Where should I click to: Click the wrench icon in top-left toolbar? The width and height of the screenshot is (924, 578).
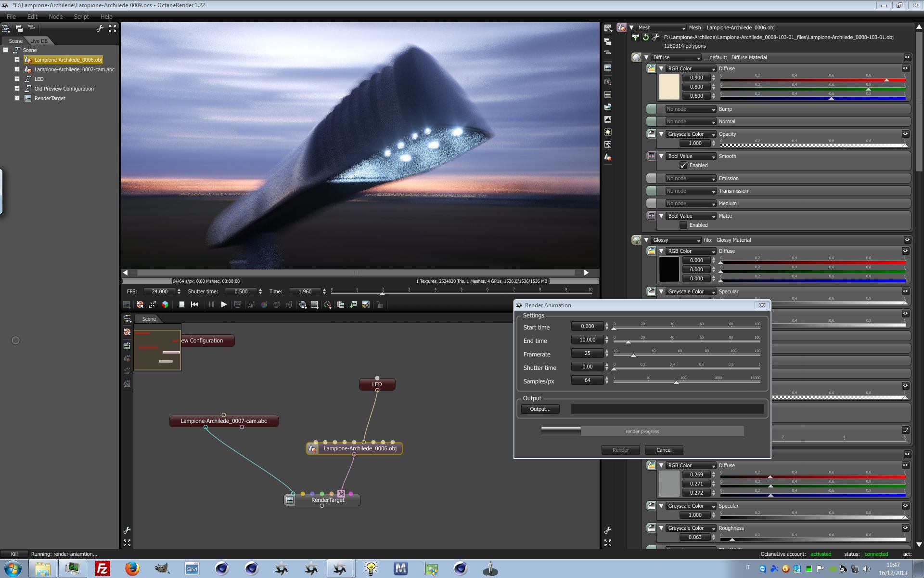coord(100,28)
